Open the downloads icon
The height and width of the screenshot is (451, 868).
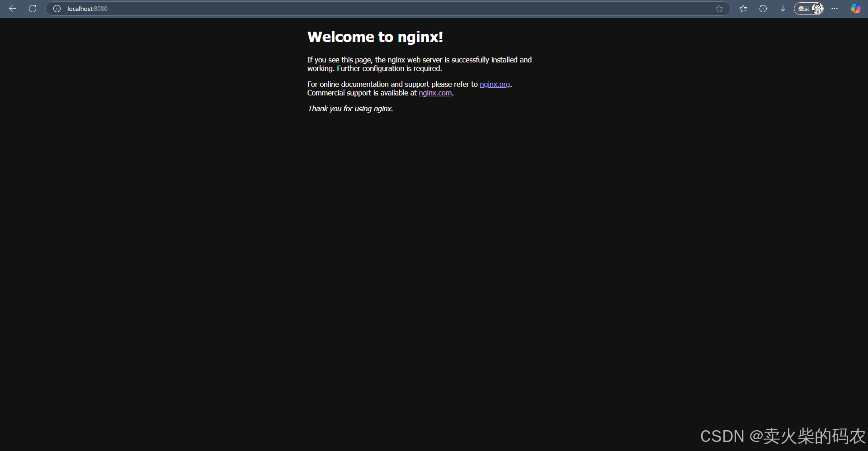point(783,9)
